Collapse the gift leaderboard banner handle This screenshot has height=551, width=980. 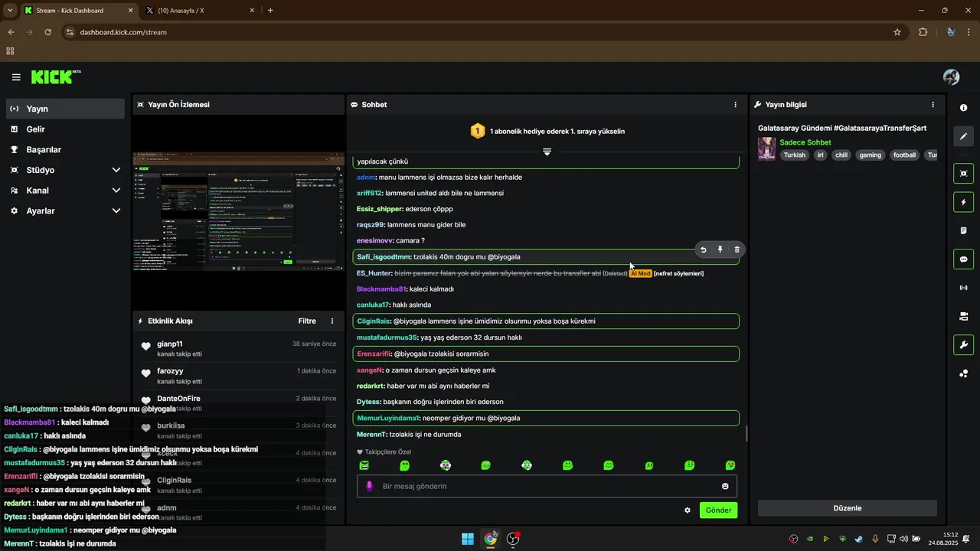pyautogui.click(x=547, y=152)
